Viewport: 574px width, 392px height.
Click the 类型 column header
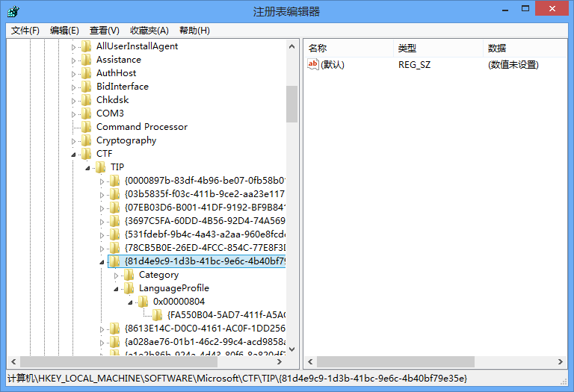[438, 48]
